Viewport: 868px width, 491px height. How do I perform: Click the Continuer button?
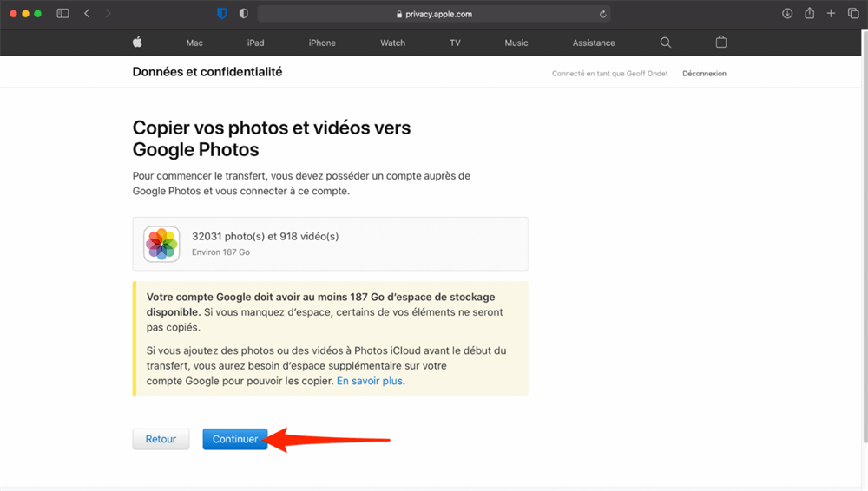pyautogui.click(x=234, y=439)
